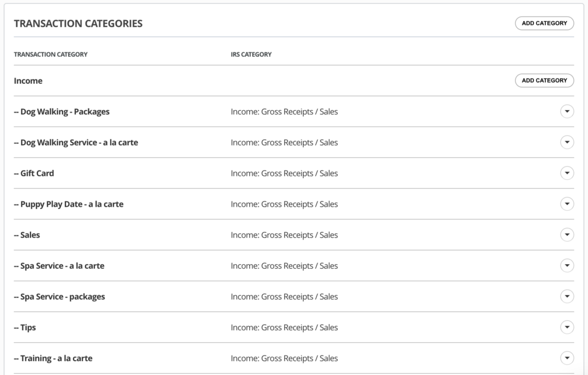This screenshot has height=375, width=588.
Task: Click the Transaction Category column header
Action: click(51, 55)
